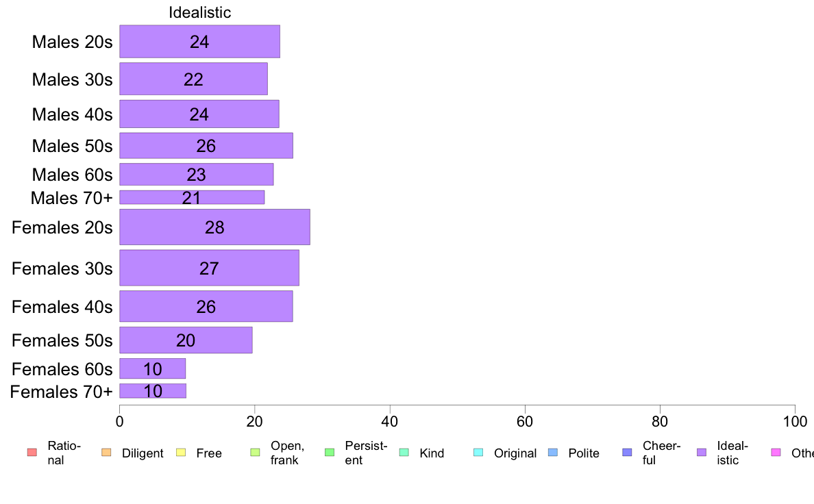Click the Open, frank legend swatch
The height and width of the screenshot is (504, 814).
(255, 453)
